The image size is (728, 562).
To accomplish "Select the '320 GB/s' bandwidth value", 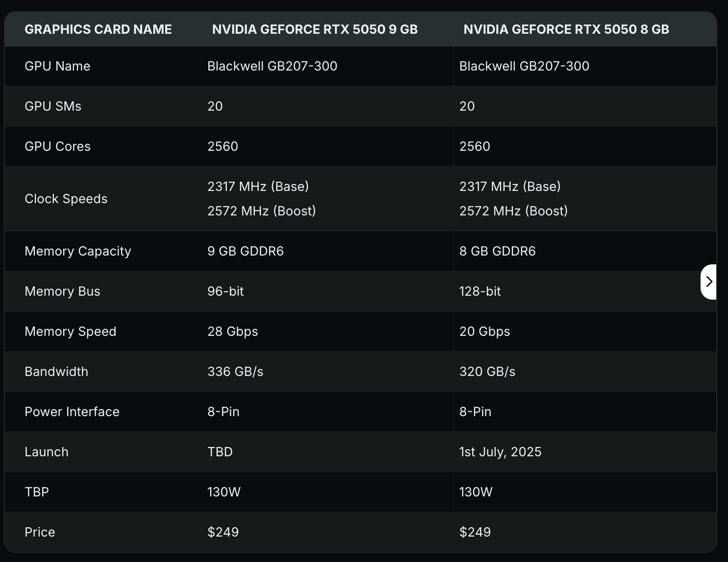I will 487,372.
